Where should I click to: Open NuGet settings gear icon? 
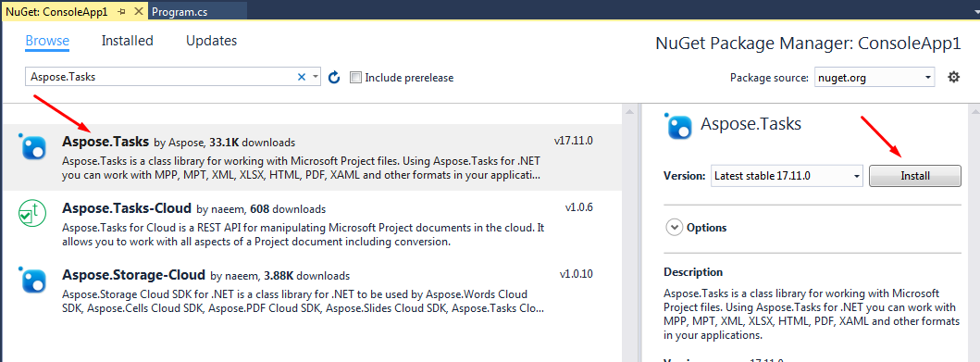click(x=953, y=77)
